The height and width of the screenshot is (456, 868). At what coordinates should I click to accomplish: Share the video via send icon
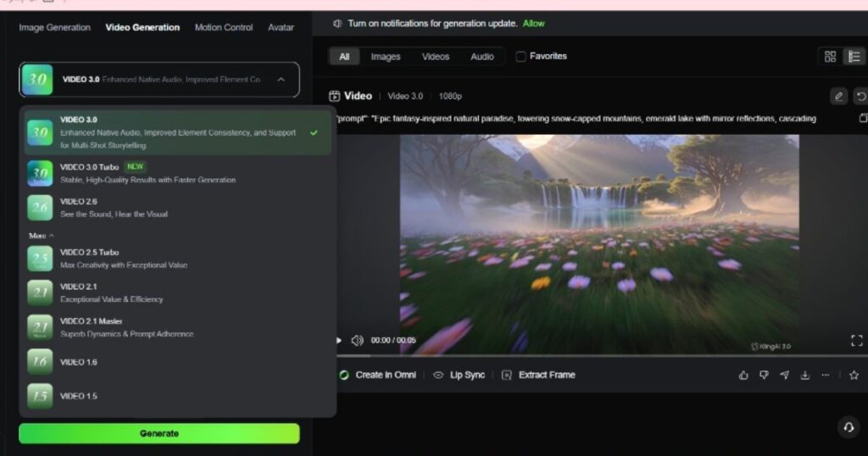tap(784, 375)
